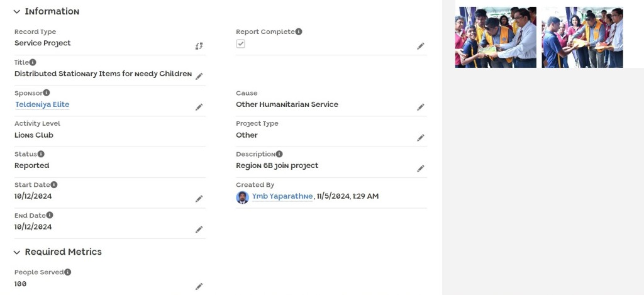
Task: Collapse the Information section chevron
Action: point(17,11)
